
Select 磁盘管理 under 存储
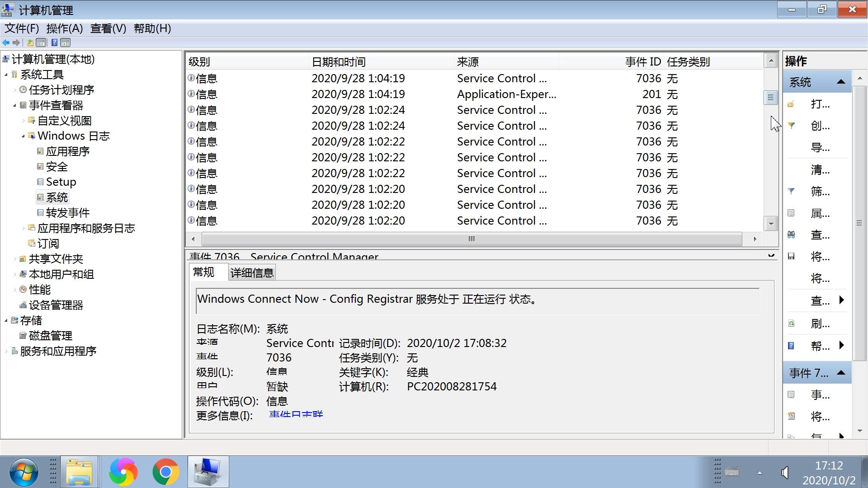50,336
